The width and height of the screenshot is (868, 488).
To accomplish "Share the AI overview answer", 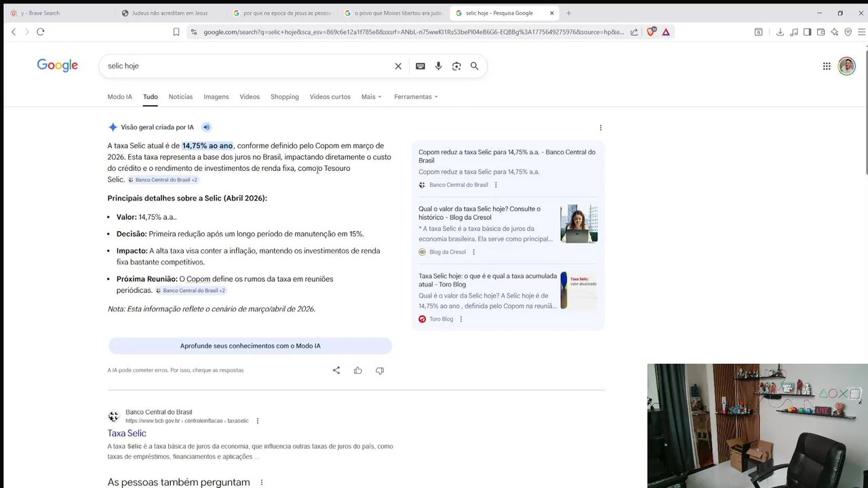I will [x=336, y=370].
